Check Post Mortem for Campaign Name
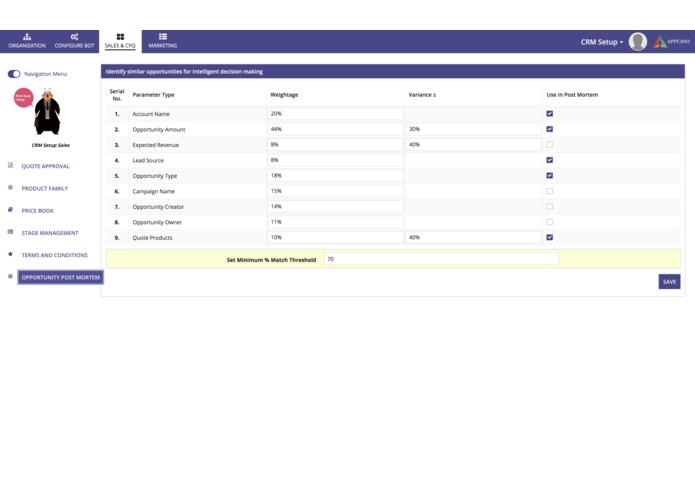This screenshot has height=494, width=695. pos(550,191)
